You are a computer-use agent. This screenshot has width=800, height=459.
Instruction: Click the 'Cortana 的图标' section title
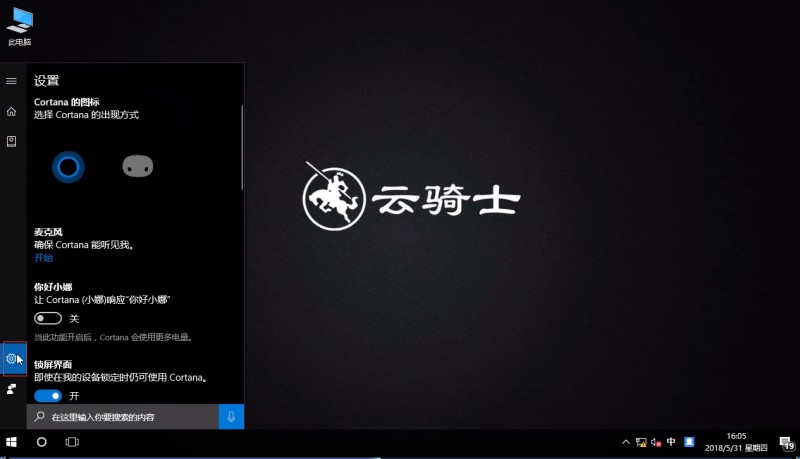(66, 102)
